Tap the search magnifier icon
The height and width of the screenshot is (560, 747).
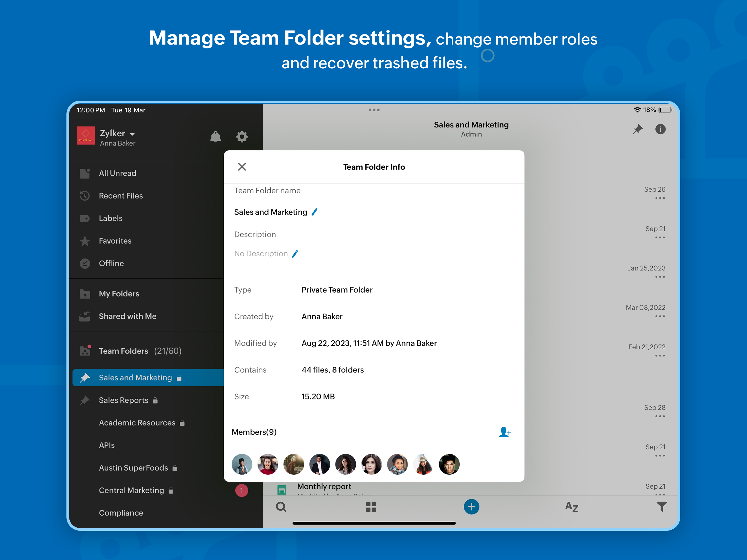(x=281, y=507)
